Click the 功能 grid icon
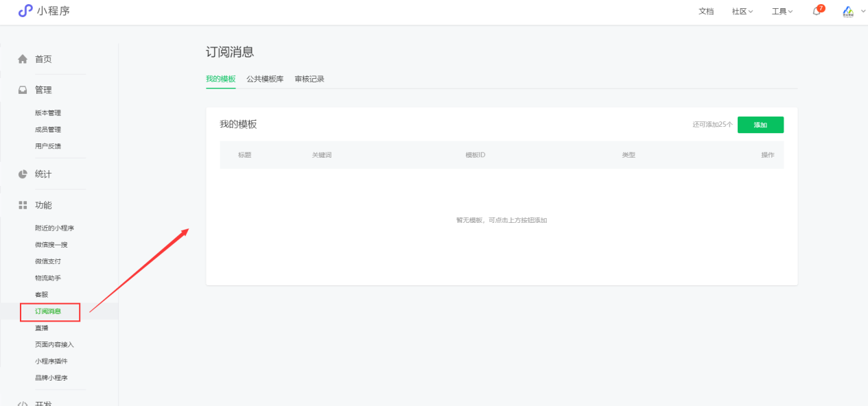 pos(23,205)
